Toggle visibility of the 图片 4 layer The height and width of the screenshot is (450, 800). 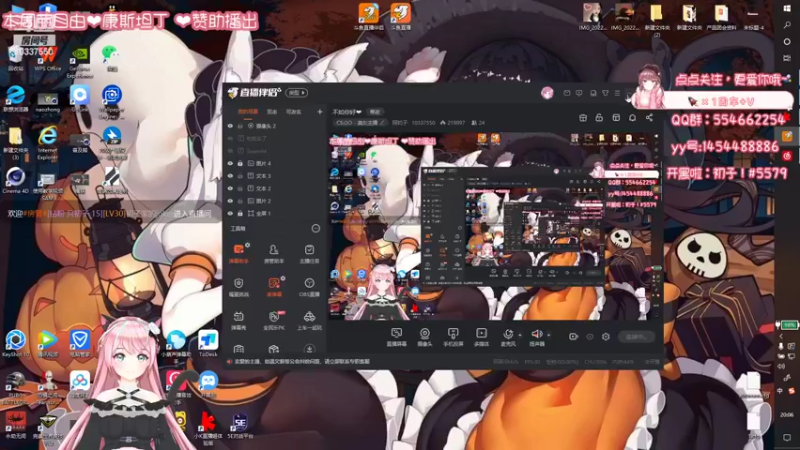[230, 163]
